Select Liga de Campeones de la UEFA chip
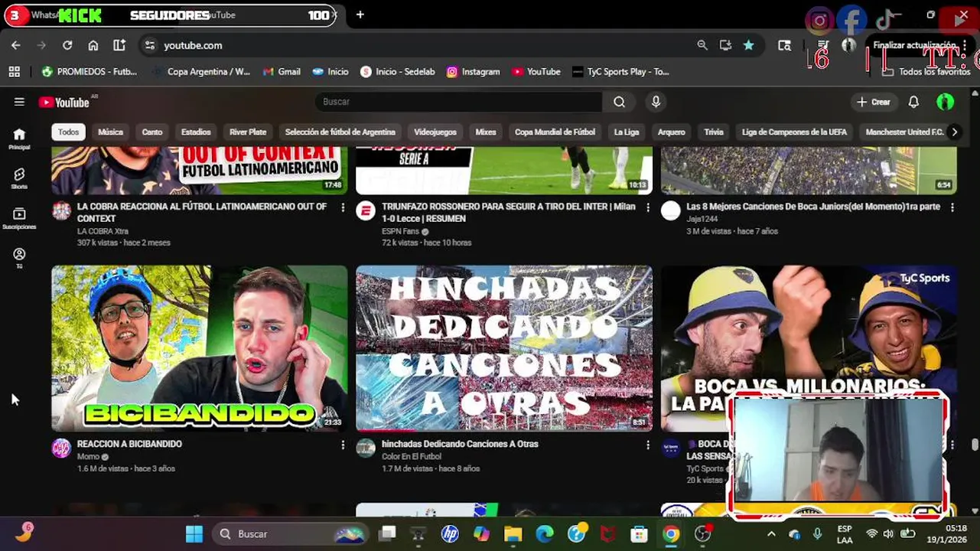Viewport: 980px width, 551px height. [794, 132]
